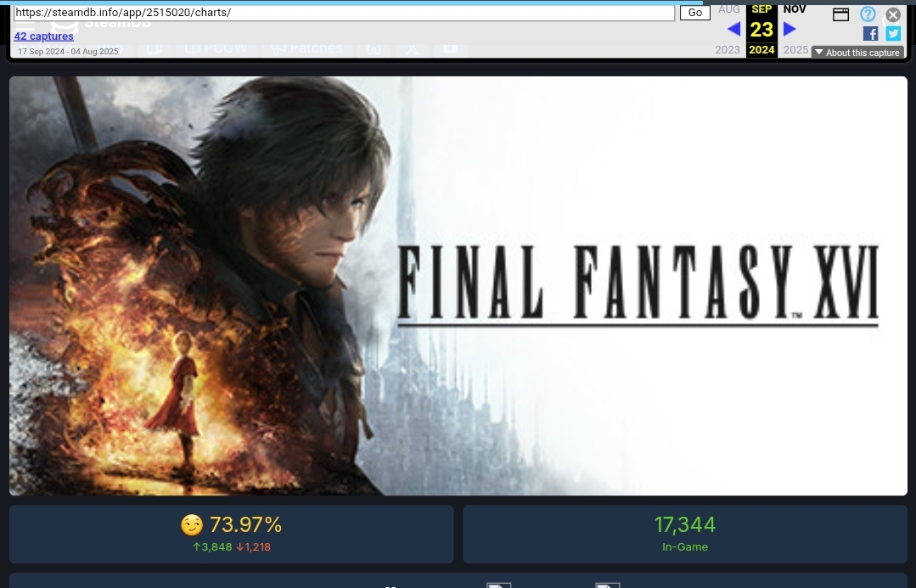Click the highlighted 2024 year label
Screen dimensions: 916x588
point(761,49)
